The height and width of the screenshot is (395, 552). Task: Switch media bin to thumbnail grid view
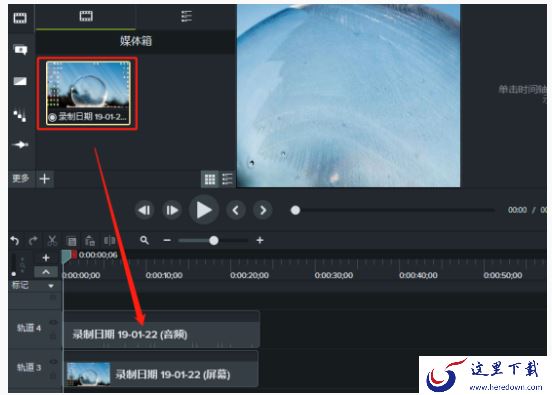pos(210,179)
